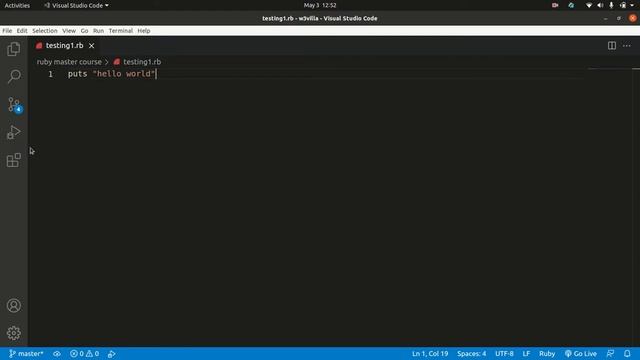Click the screen recording indicator icon
Viewport: 640px width, 360px height.
tap(555, 5)
